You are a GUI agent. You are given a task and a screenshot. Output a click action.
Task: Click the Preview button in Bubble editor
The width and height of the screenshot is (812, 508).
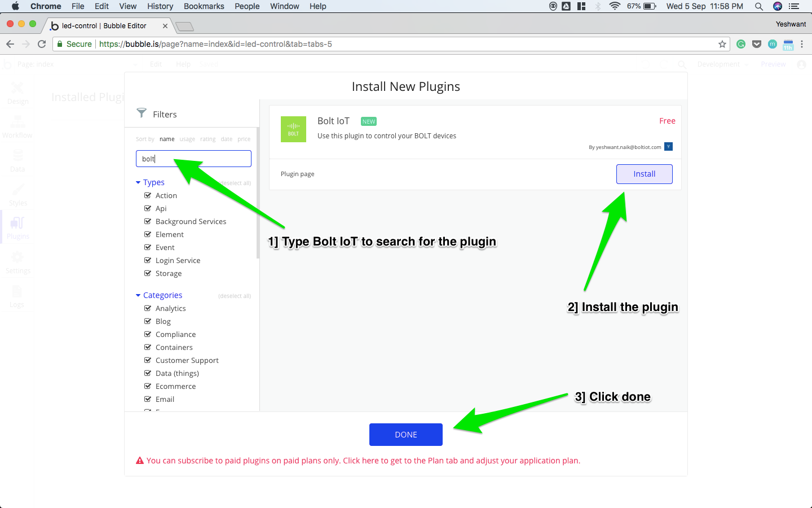773,64
